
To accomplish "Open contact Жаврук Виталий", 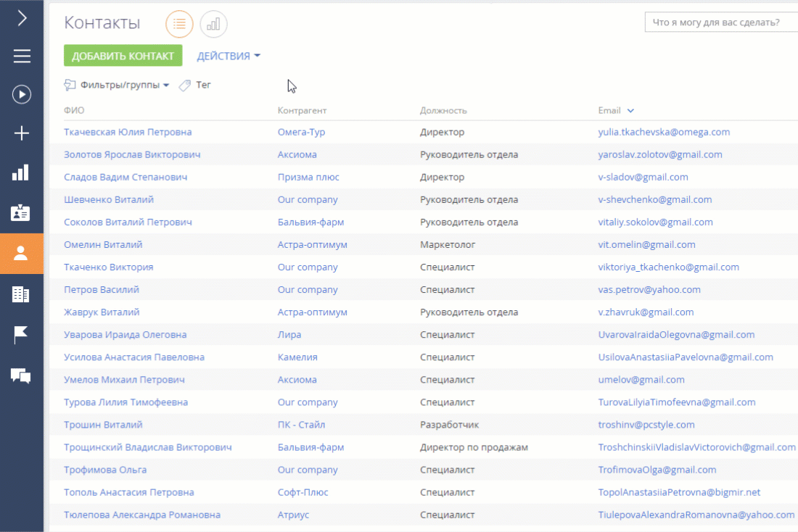I will (x=102, y=312).
